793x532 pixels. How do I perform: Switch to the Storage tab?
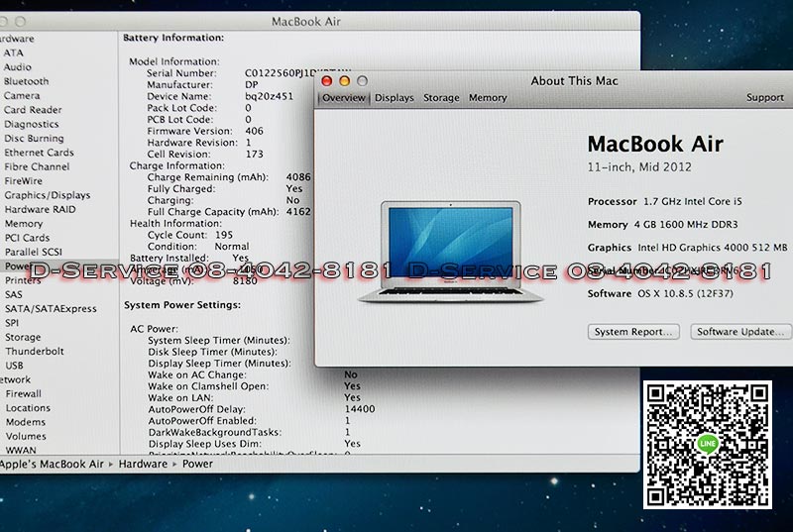[x=441, y=98]
